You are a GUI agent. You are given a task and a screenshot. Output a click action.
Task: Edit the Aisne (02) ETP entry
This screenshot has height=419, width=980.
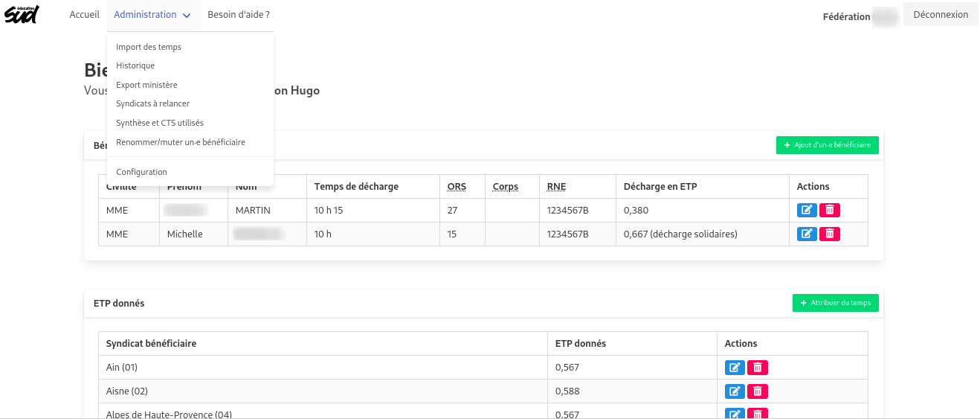pyautogui.click(x=735, y=391)
